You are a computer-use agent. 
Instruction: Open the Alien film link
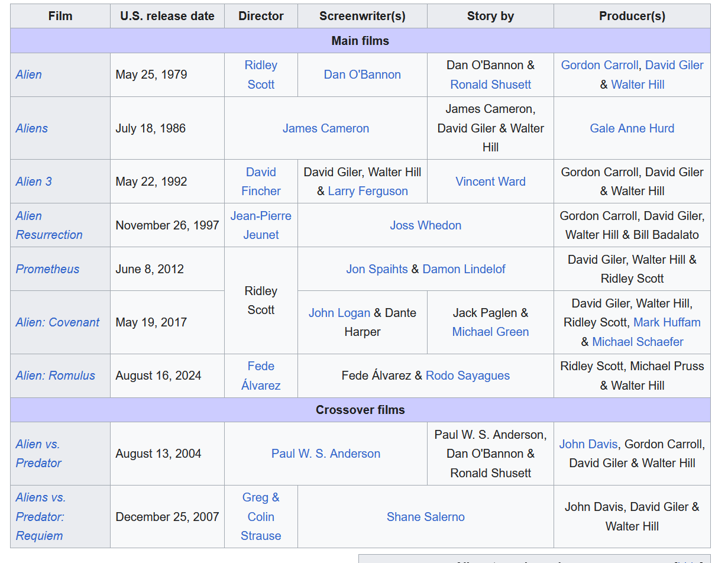28,75
